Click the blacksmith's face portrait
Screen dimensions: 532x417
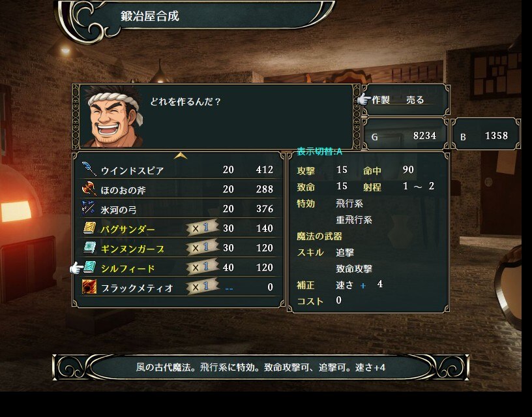[x=113, y=116]
